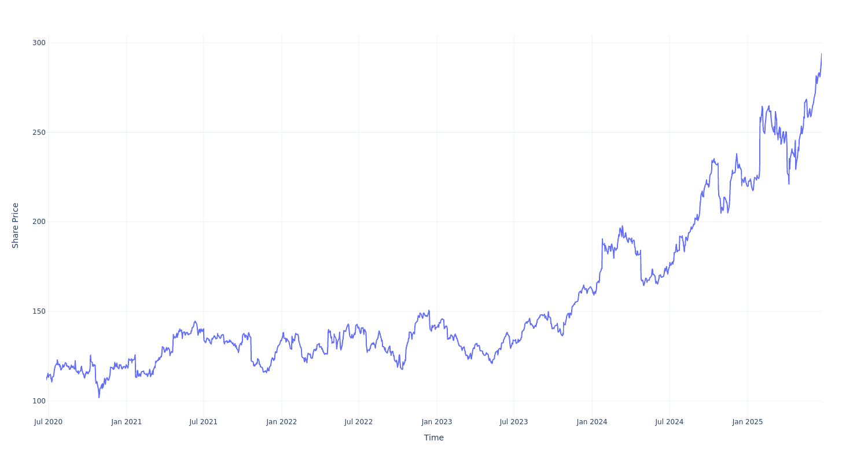Click the sharp spike above 260 after Jan 2025
This screenshot has width=868, height=463.
coord(762,106)
